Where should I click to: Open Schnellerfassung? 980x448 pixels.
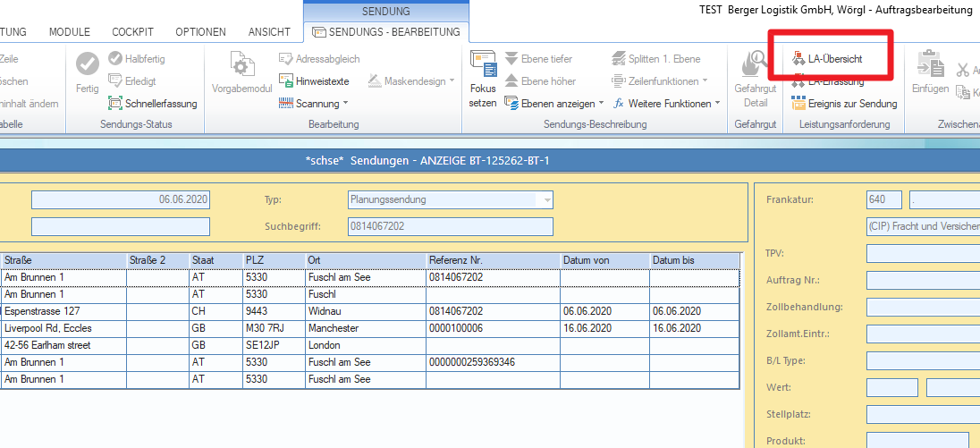[153, 104]
